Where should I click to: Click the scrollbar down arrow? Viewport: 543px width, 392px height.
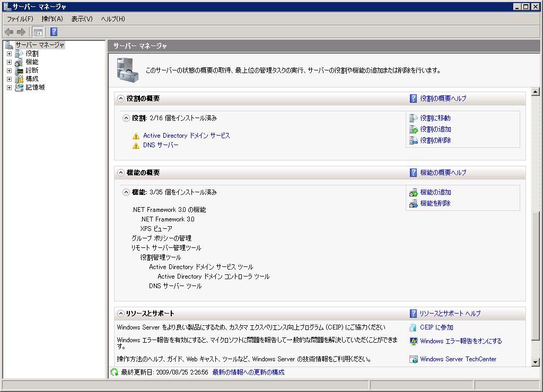[x=536, y=362]
